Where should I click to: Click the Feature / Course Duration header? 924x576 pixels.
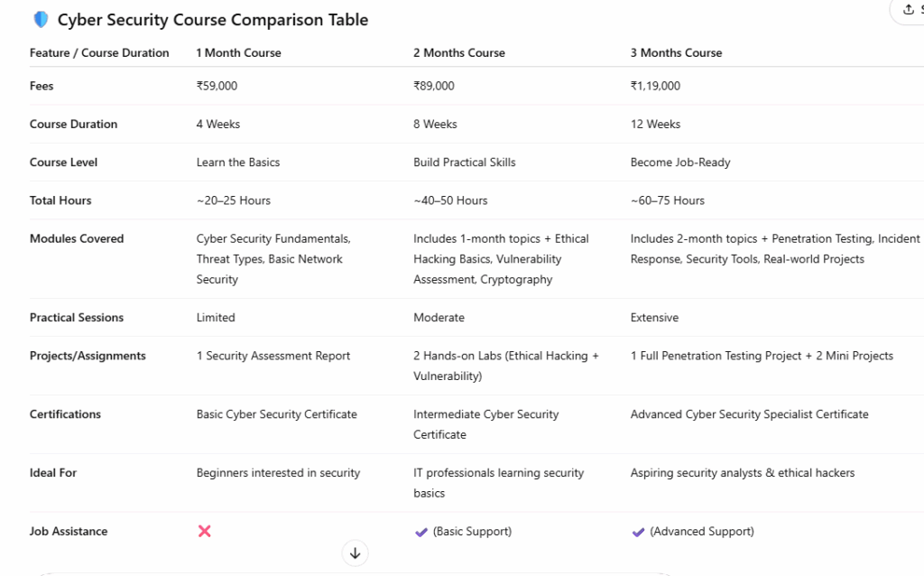(x=99, y=53)
